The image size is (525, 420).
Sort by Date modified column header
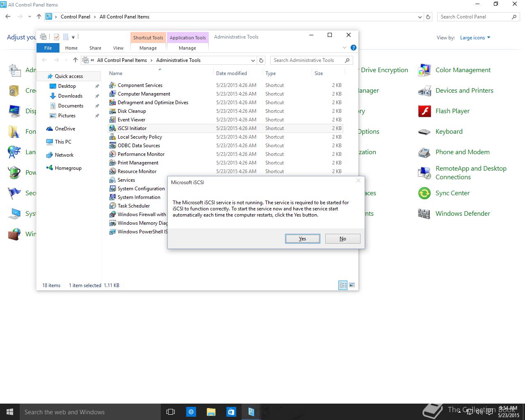point(238,73)
